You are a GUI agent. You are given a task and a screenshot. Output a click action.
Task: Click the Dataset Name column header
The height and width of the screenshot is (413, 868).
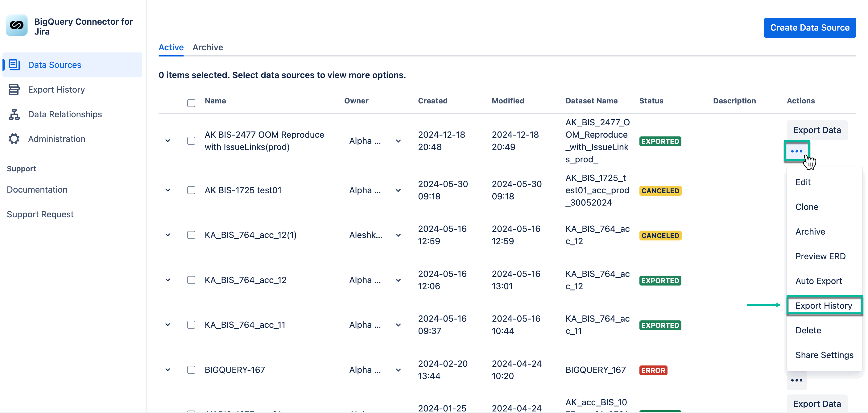click(591, 101)
